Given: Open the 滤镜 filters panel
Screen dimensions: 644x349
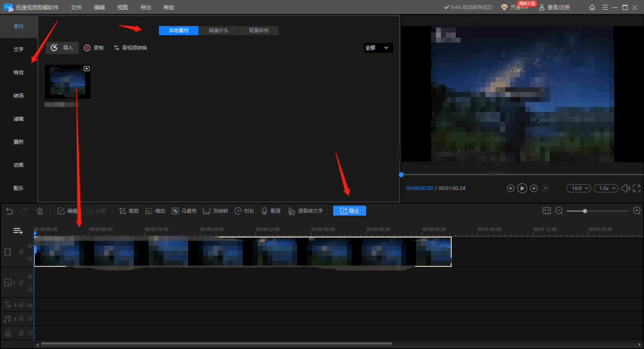Looking at the screenshot, I should click(x=18, y=119).
